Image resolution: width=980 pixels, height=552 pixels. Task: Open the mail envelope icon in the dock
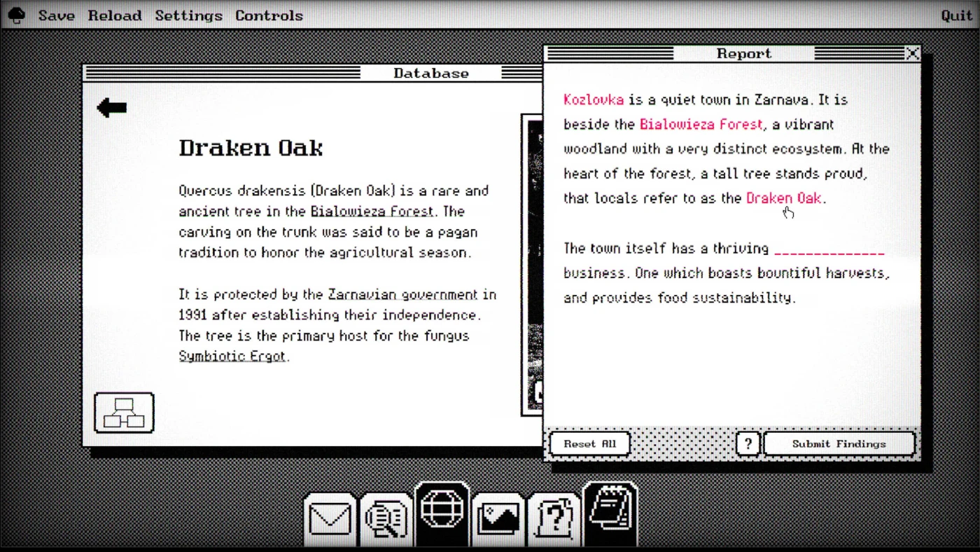[330, 520]
